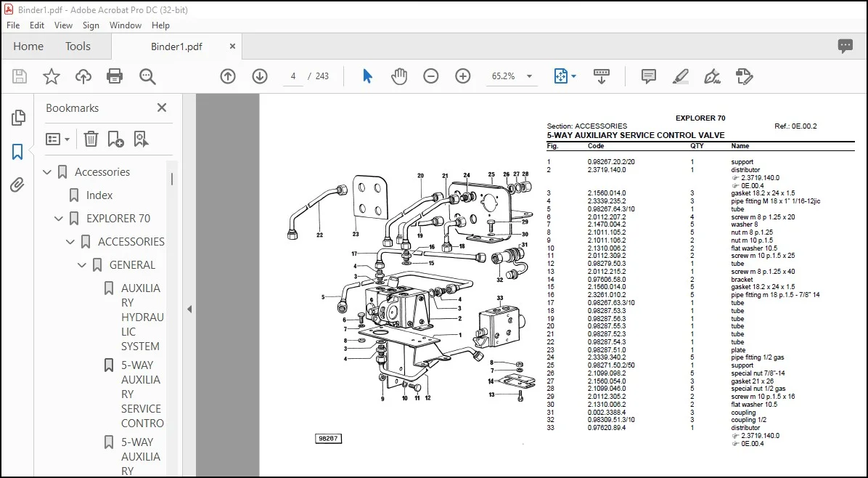Viewport: 868px width, 478px height.
Task: Select the EXPLORER 70 bookmark label
Action: [x=118, y=219]
